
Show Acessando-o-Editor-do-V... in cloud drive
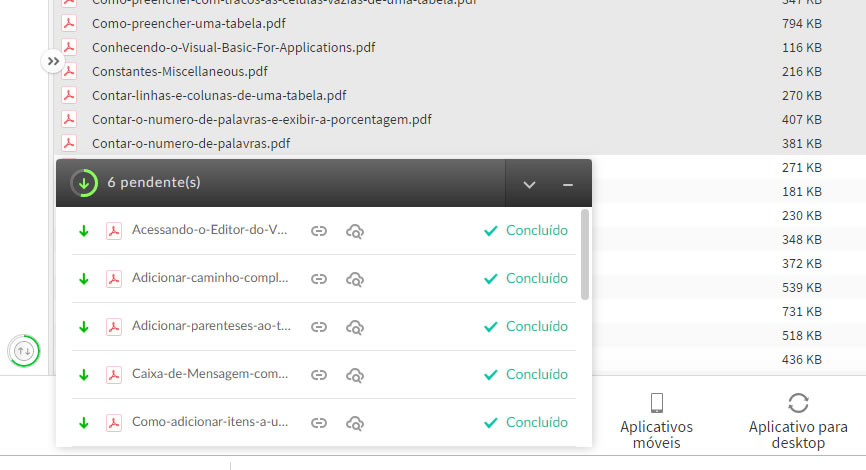click(355, 231)
